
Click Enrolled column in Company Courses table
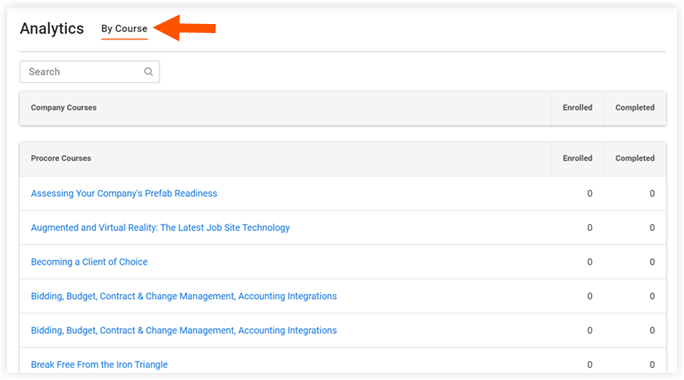tap(578, 108)
